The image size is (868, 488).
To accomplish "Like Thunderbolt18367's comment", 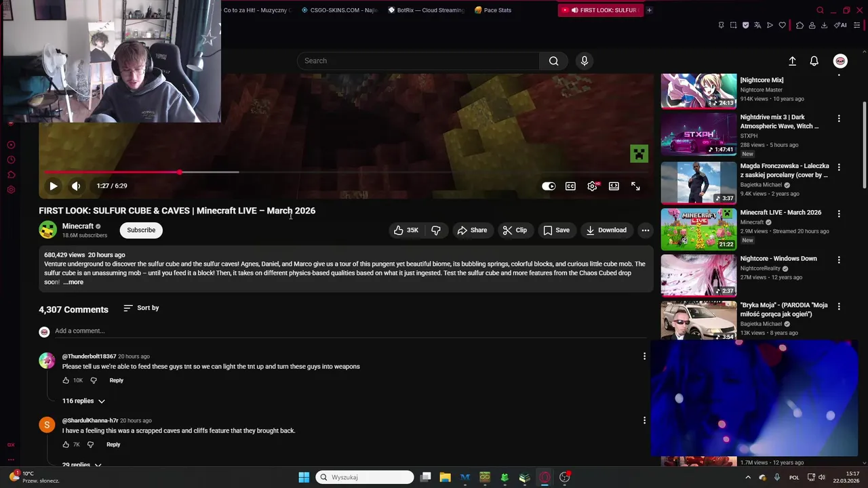I will [x=66, y=380].
